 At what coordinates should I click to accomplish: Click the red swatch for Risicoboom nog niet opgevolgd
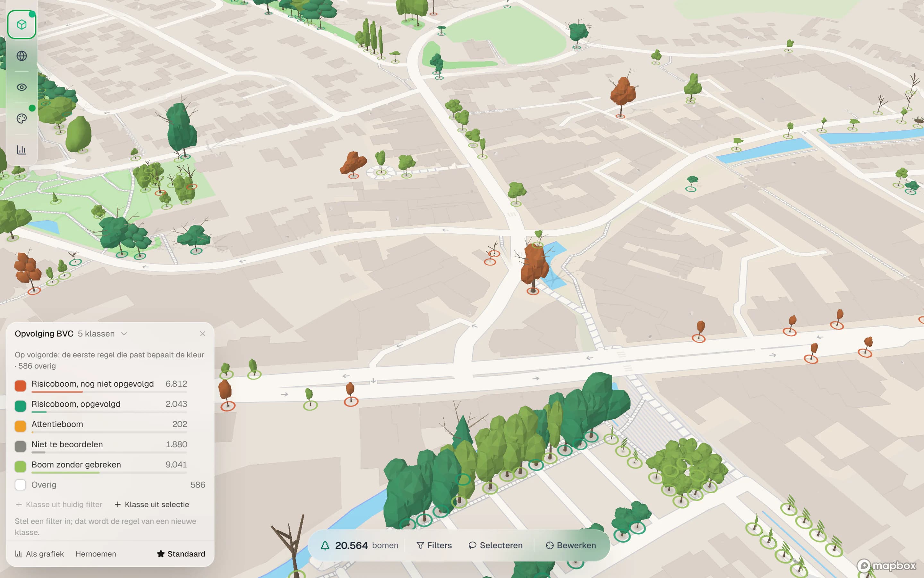click(20, 386)
